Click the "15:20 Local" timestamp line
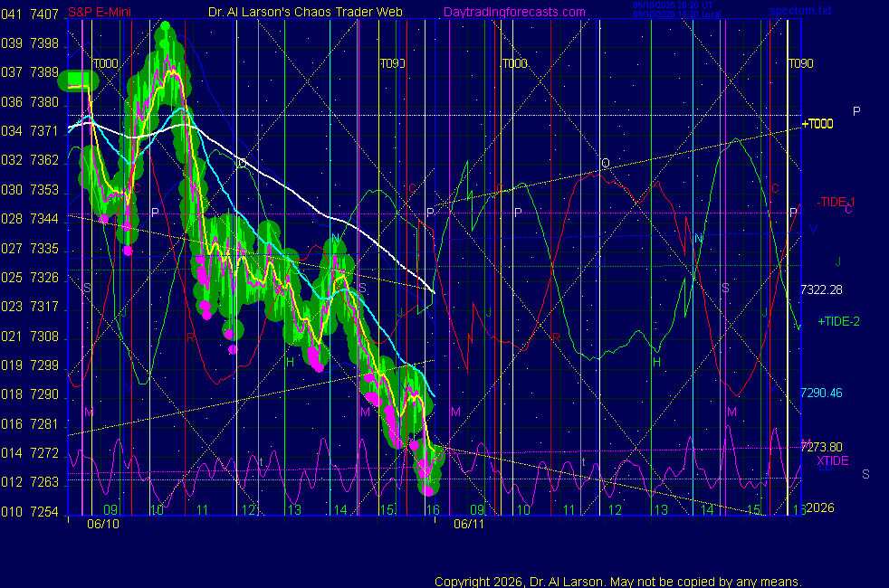The image size is (889, 588). pos(677,14)
